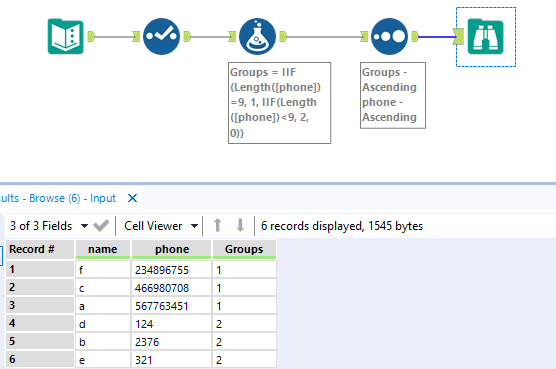Screen dimensions: 556x369
Task: Click the Sort tool output anchor
Action: pyautogui.click(x=415, y=37)
